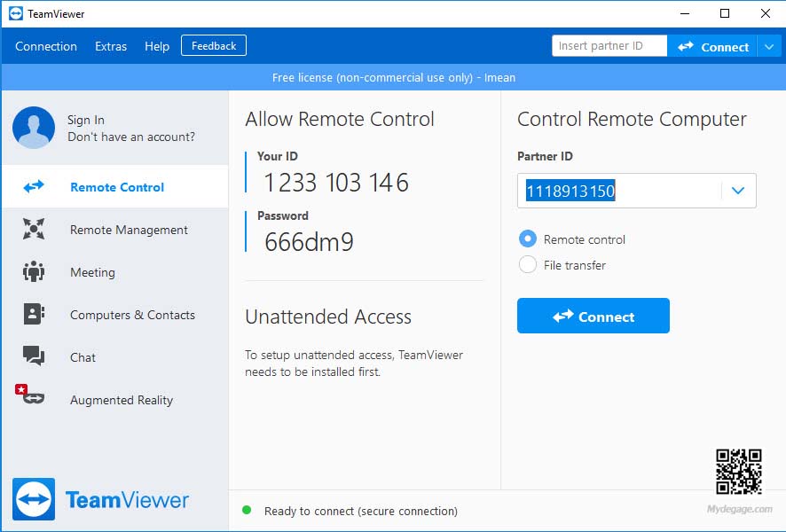Minimize the TeamViewer window
The width and height of the screenshot is (786, 532).
pos(685,13)
